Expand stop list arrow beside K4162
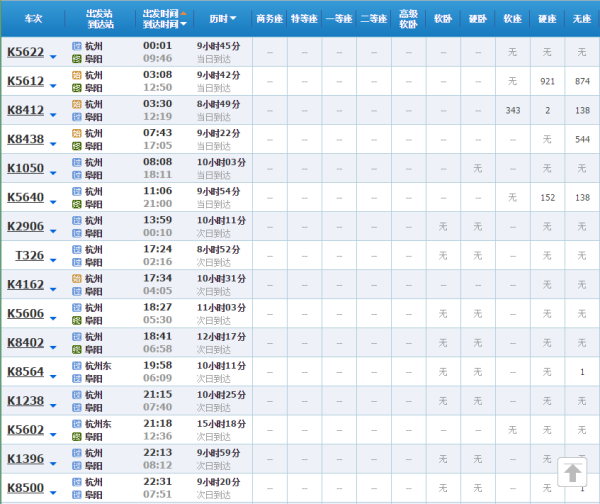The height and width of the screenshot is (504, 600). pos(53,290)
